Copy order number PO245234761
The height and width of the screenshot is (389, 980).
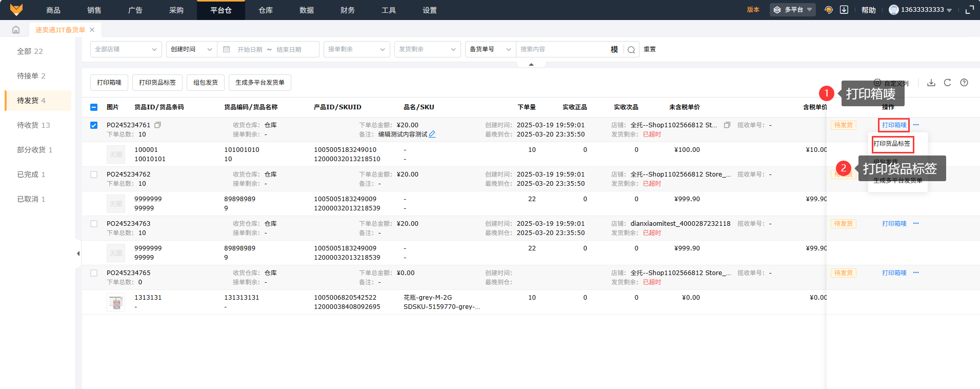pyautogui.click(x=158, y=125)
